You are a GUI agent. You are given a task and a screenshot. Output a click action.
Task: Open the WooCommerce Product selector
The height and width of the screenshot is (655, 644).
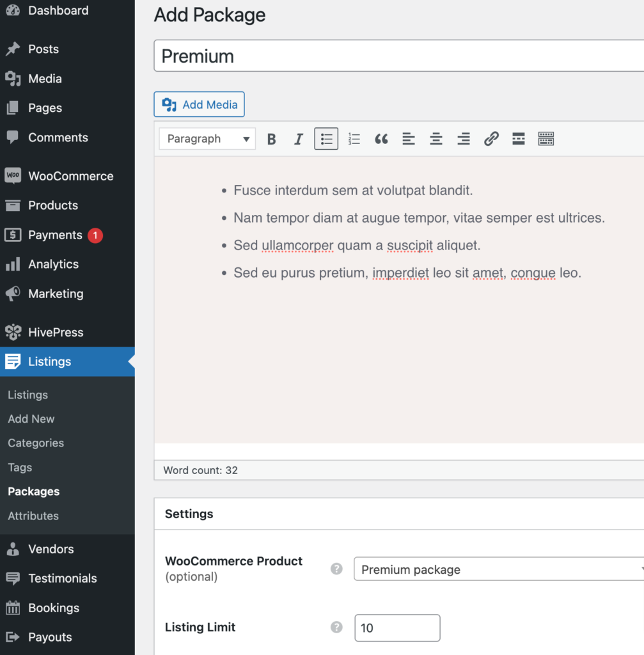[x=498, y=569]
